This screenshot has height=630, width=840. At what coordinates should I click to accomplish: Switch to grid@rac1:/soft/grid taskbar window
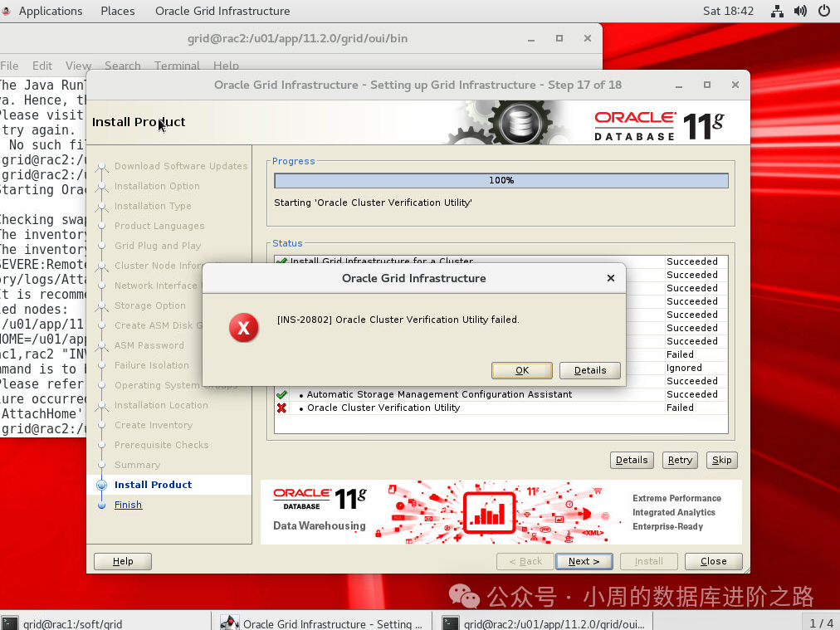(x=105, y=623)
